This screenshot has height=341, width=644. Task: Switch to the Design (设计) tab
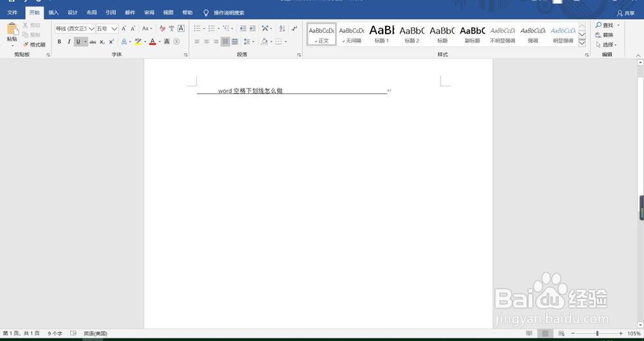point(73,13)
